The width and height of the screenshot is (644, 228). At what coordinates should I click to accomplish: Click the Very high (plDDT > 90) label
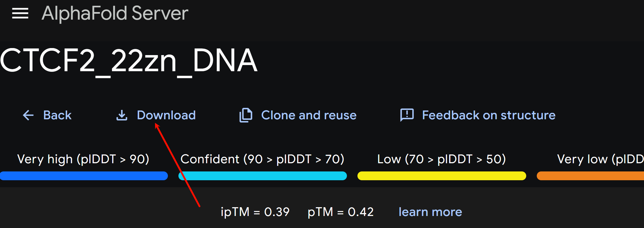[x=83, y=159]
